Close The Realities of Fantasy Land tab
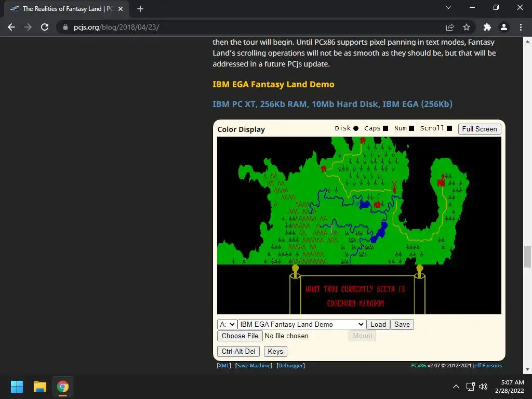532x399 pixels. [x=121, y=9]
